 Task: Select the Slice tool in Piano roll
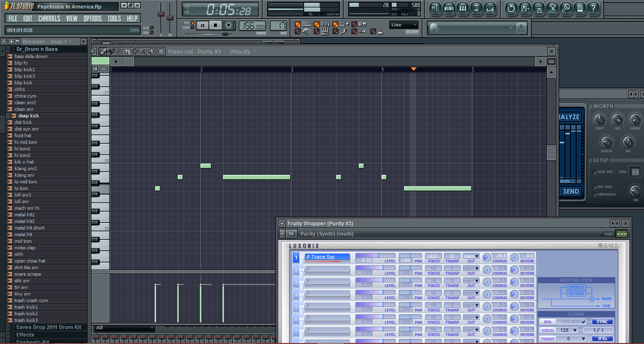pos(127,52)
